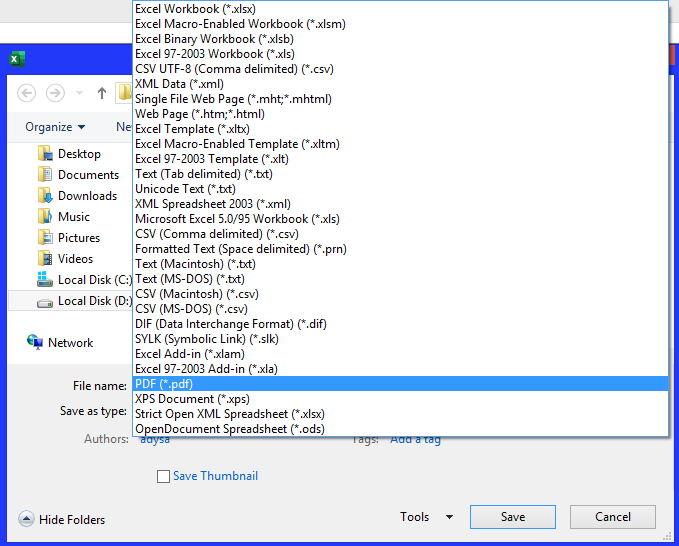Select the Music folder in sidebar
679x546 pixels.
pyautogui.click(x=73, y=217)
